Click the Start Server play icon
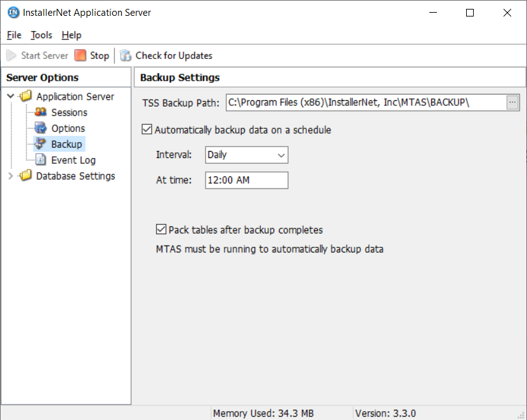 pyautogui.click(x=11, y=55)
